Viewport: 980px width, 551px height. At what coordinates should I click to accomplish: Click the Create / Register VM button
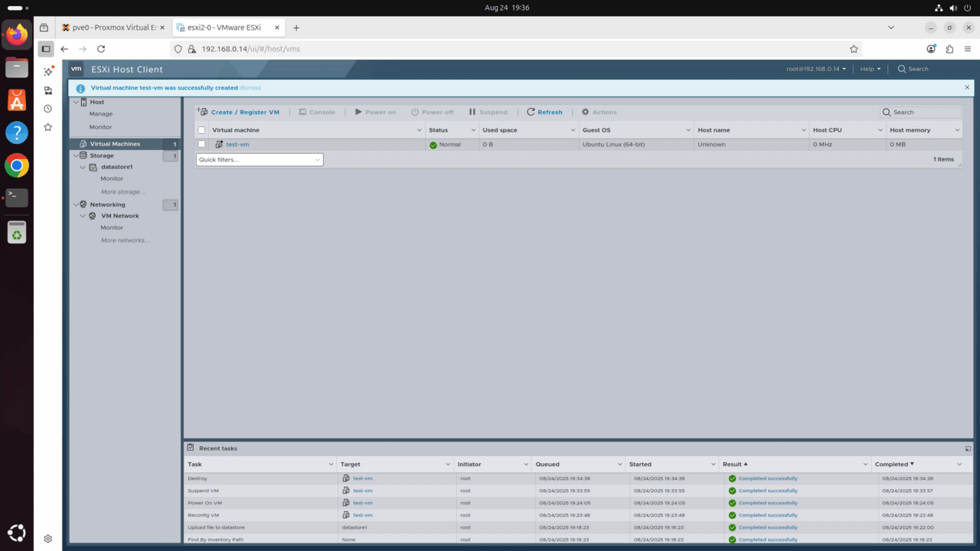tap(239, 112)
